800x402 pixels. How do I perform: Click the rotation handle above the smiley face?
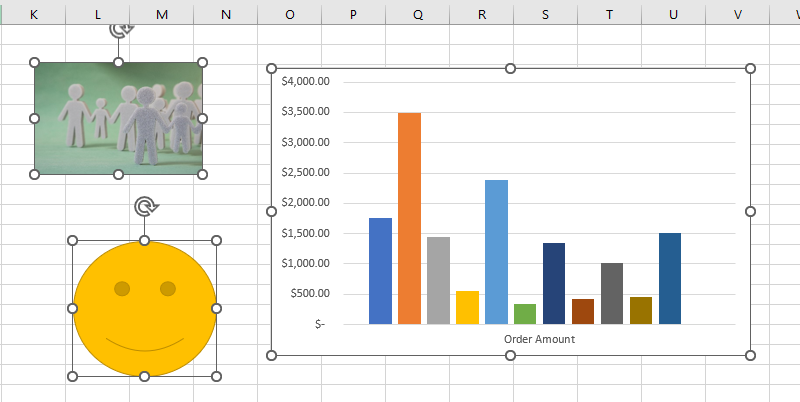(145, 207)
